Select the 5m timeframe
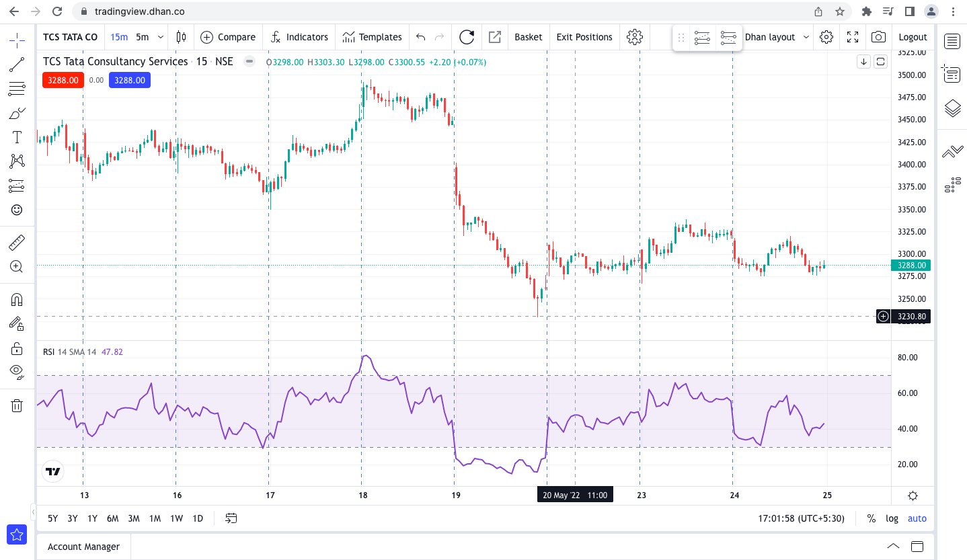The height and width of the screenshot is (560, 967). [143, 37]
